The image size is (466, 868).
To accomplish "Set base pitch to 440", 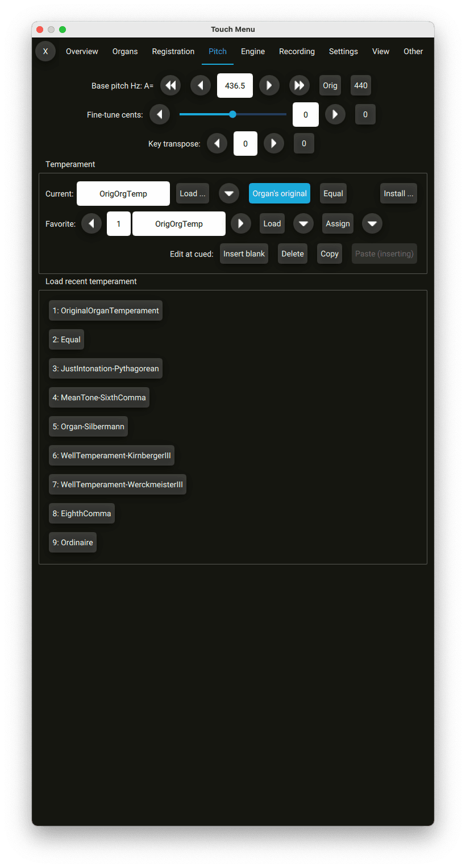I will click(x=361, y=86).
